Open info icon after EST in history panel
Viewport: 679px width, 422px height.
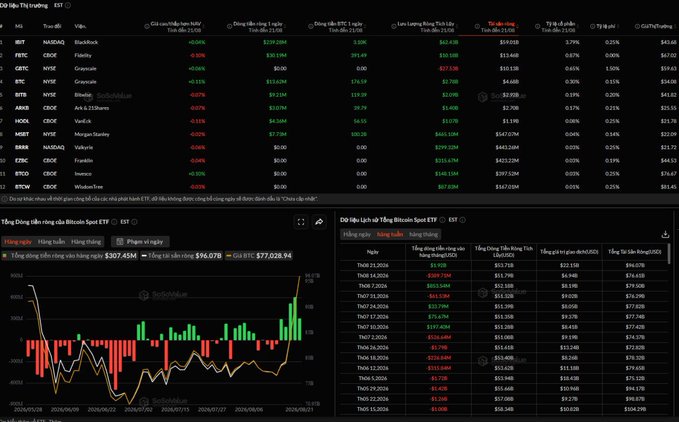point(463,220)
